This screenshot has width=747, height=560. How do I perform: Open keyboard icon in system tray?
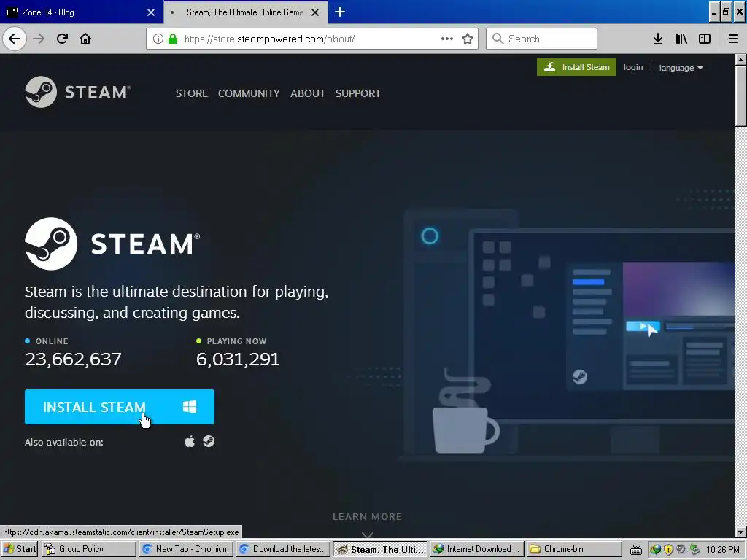tap(636, 550)
